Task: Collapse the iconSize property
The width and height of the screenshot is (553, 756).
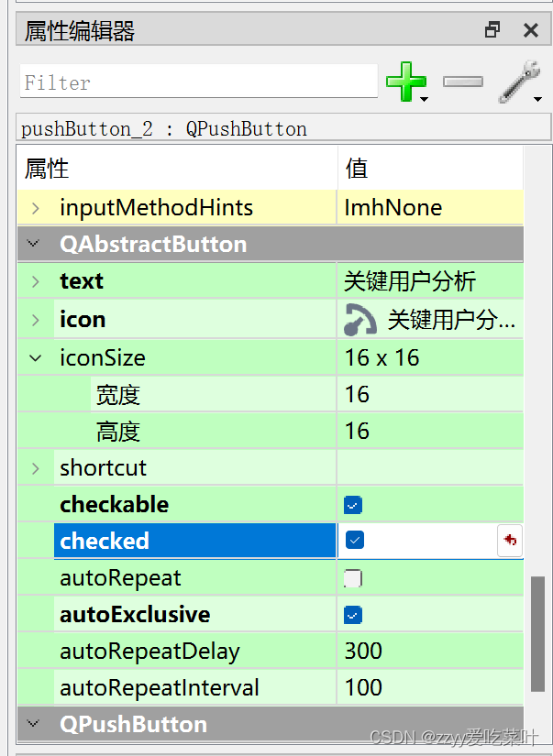Action: coord(35,357)
